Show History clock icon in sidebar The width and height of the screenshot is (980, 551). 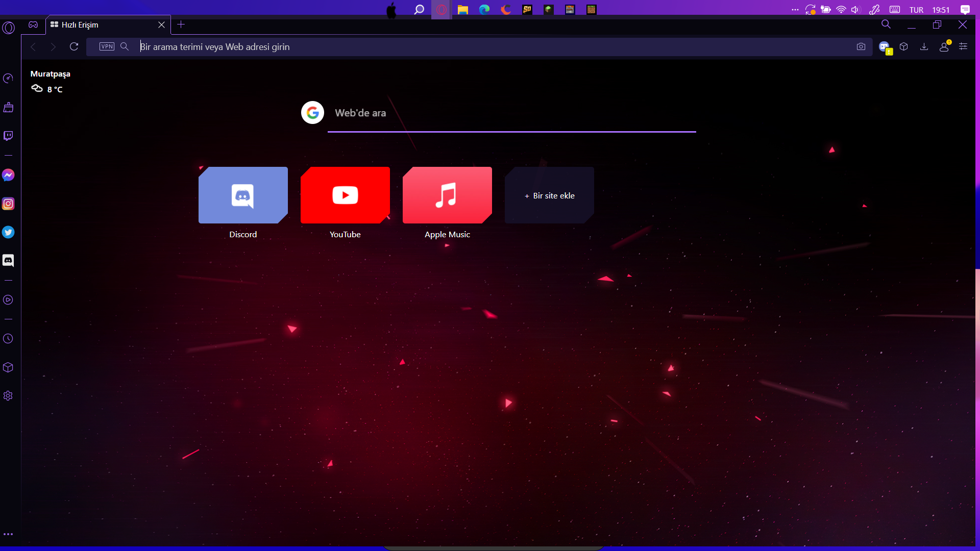pyautogui.click(x=8, y=339)
